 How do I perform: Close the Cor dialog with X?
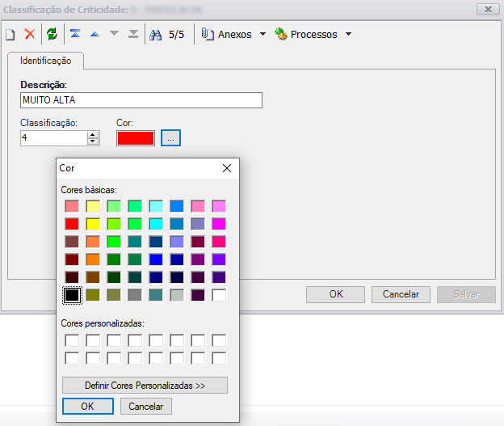click(227, 168)
